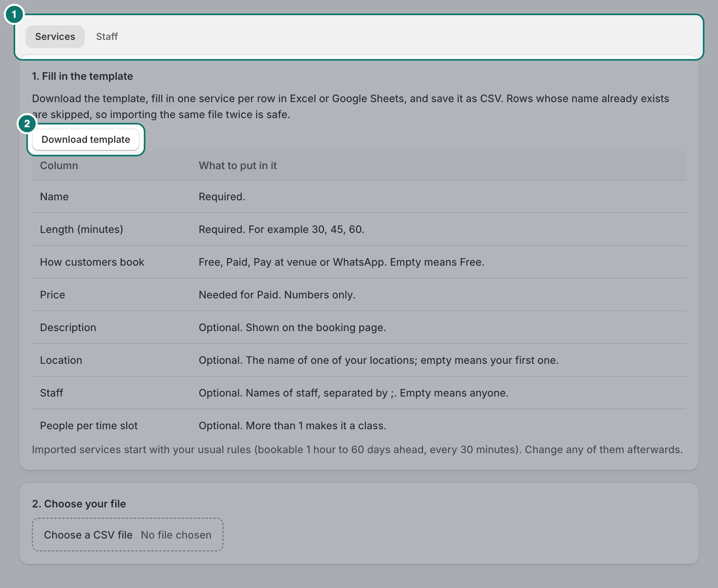Click the 'Imported services start with your usual rules' note

click(357, 450)
